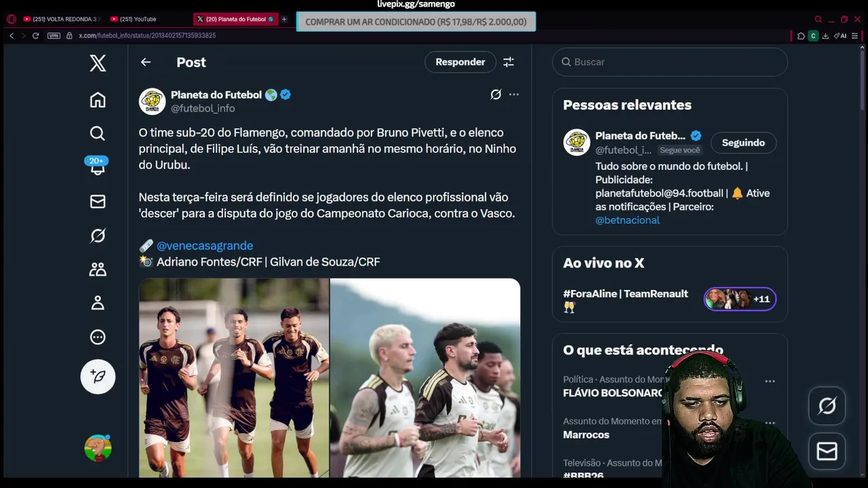Switch to the (251) YouTube tab
This screenshot has width=868, height=488.
138,19
